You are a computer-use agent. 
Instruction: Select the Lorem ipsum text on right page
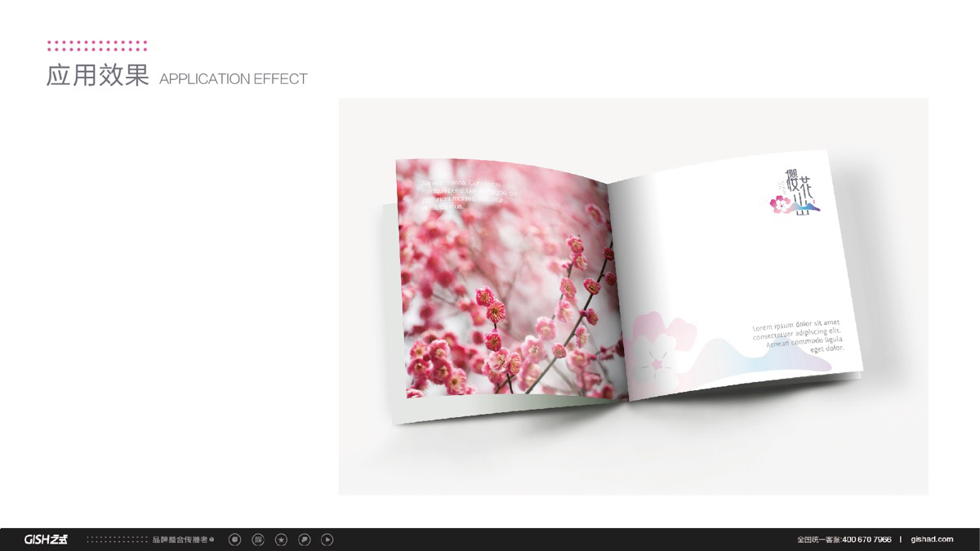click(798, 335)
